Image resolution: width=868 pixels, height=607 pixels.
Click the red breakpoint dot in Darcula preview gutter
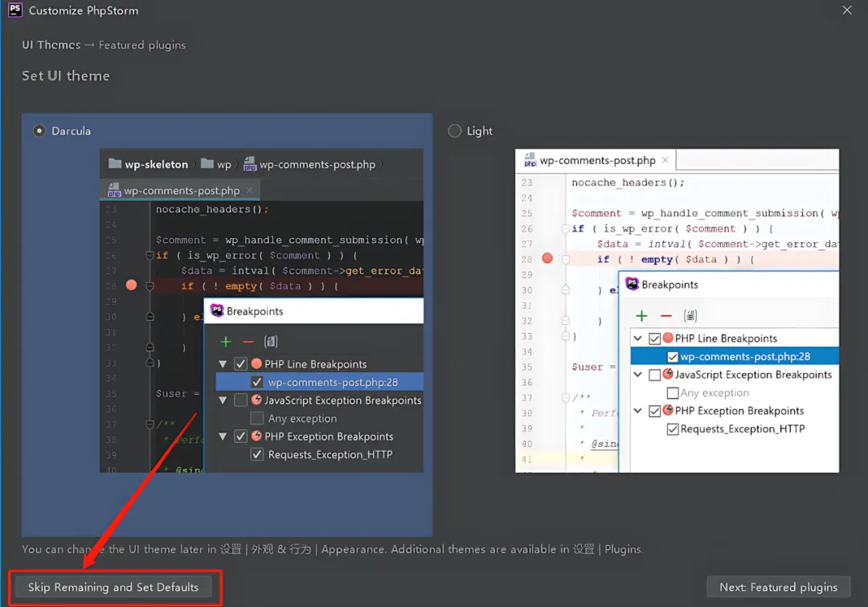(x=131, y=285)
